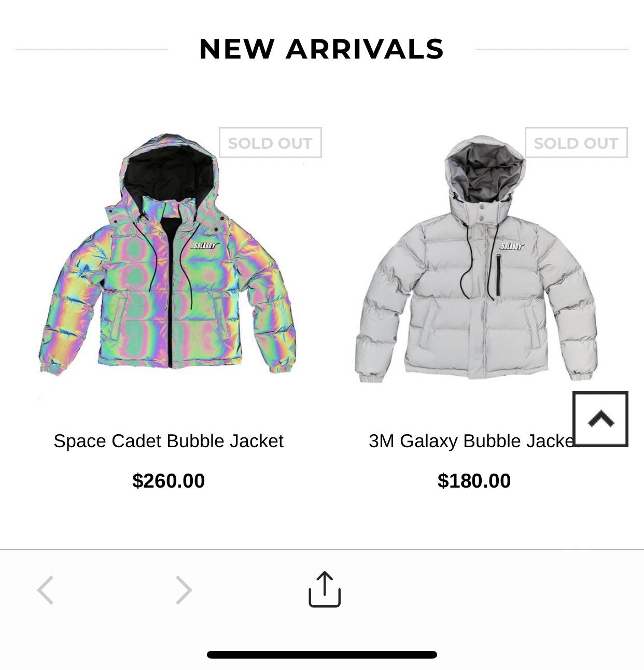
Task: Click the $180.00 price
Action: [x=474, y=481]
